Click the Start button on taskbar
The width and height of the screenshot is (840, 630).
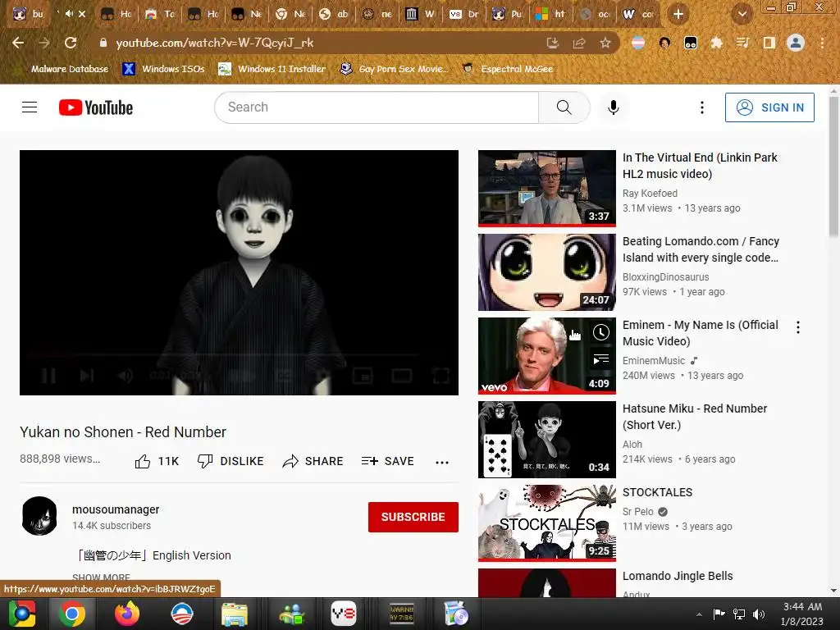click(22, 614)
